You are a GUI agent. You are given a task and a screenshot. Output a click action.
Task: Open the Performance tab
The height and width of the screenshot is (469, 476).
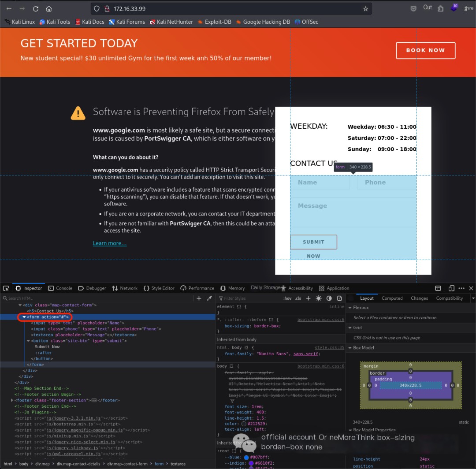click(197, 288)
